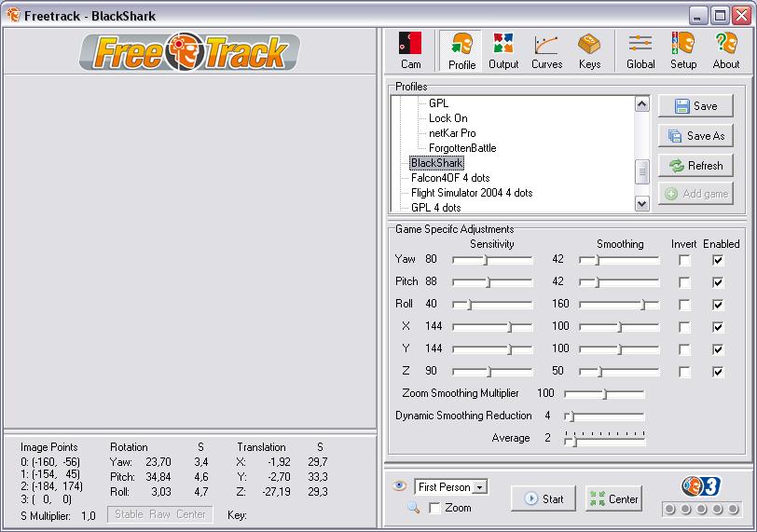Viewport: 757px width, 532px height.
Task: Disable the X axis Enabled checkbox
Action: tap(718, 327)
